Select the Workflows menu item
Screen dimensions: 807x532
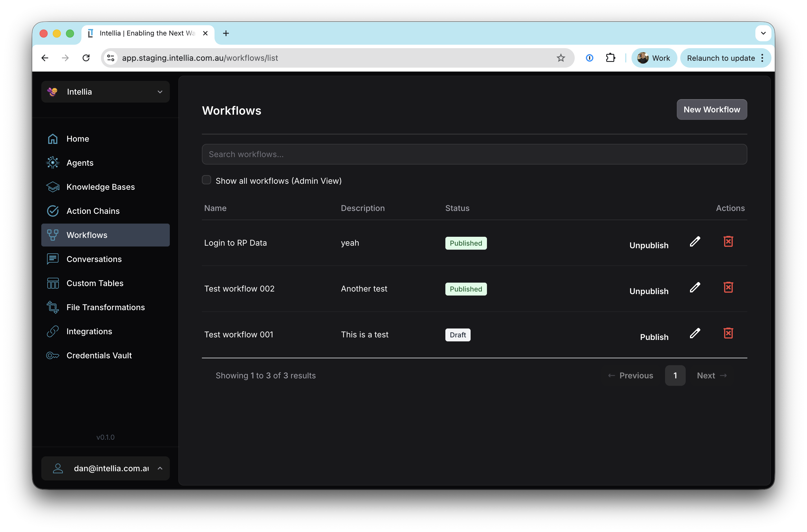tap(87, 235)
